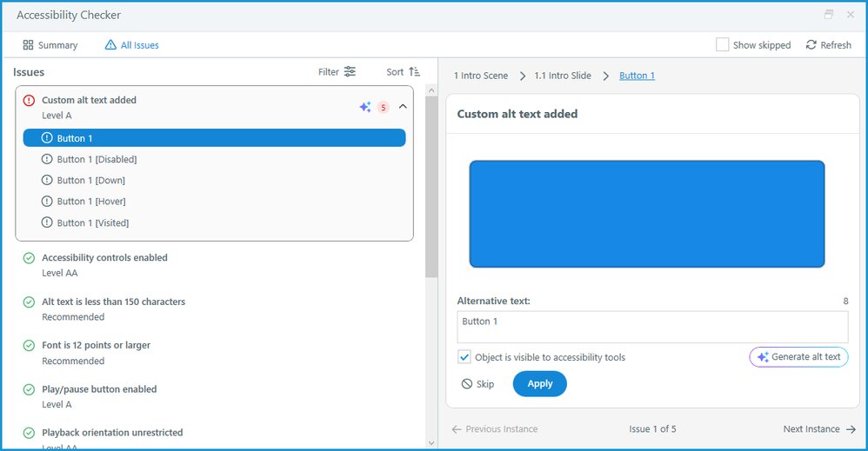868x451 pixels.
Task: Click the red error icon on Custom alt text
Action: pyautogui.click(x=29, y=101)
